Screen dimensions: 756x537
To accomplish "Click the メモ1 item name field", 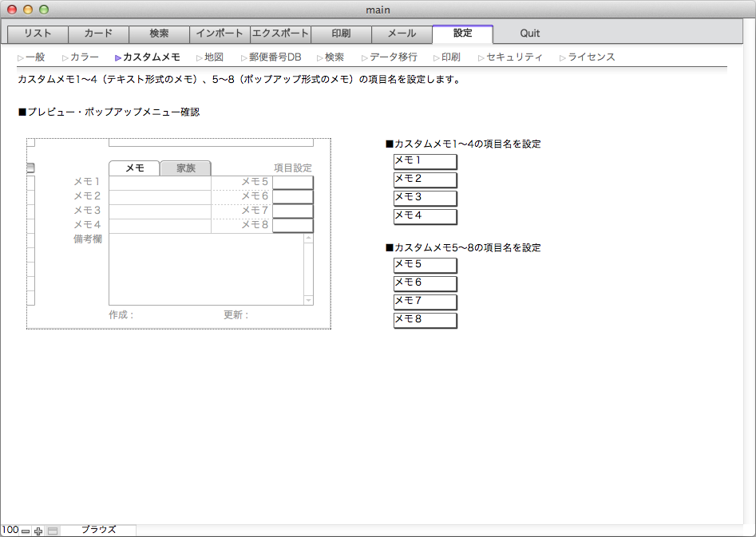I will point(425,161).
